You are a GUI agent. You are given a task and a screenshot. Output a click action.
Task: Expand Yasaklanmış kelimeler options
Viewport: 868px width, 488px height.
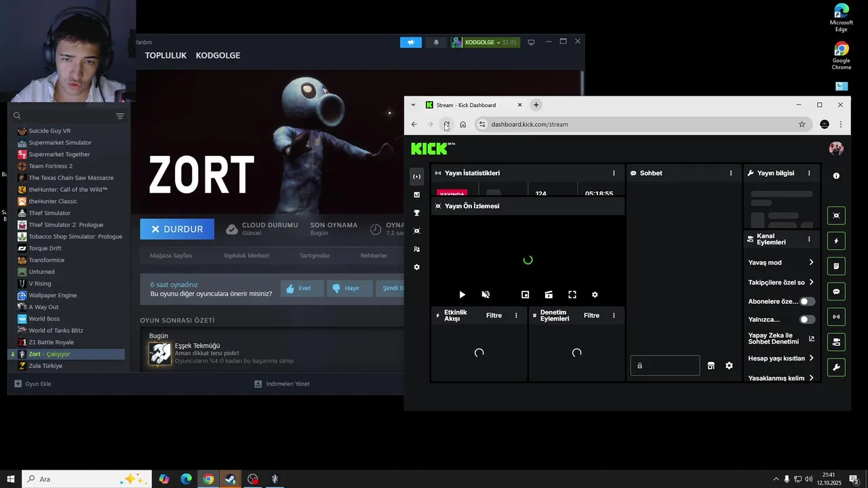[811, 378]
